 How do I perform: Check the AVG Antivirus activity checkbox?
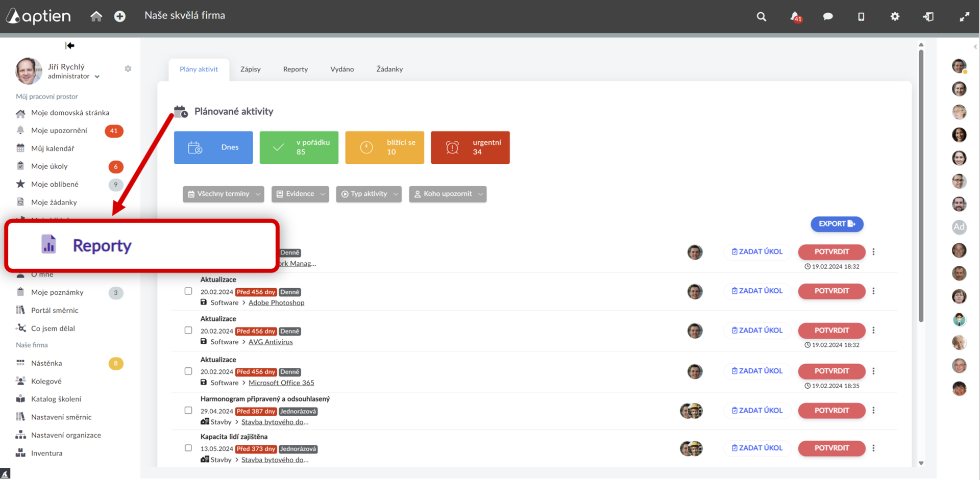click(x=188, y=331)
